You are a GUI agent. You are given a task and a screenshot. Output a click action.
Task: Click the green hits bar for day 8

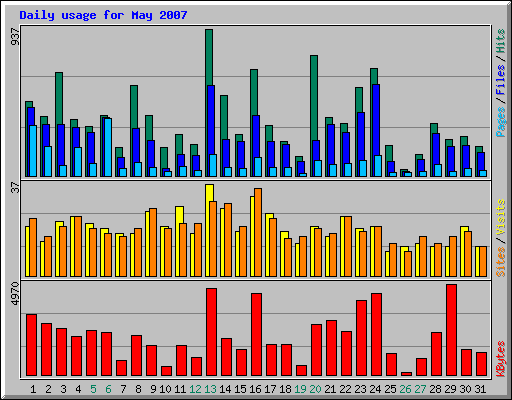(134, 107)
